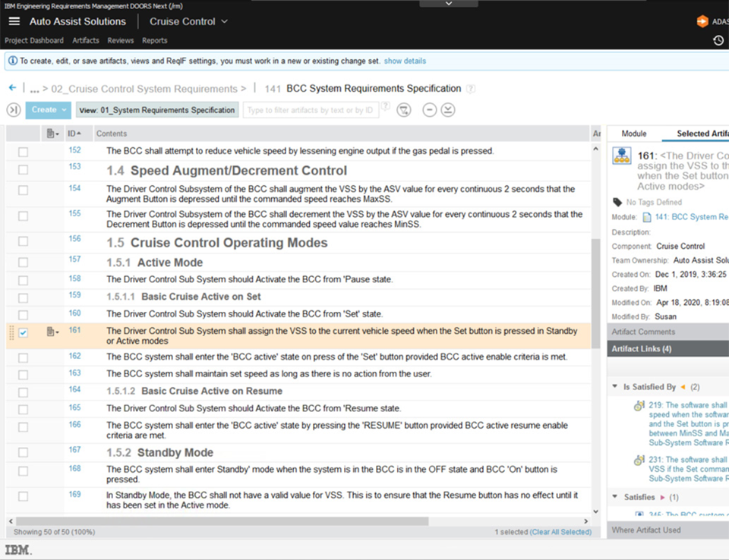Expand the Artifact Comments section
This screenshot has width=729, height=560.
(x=668, y=332)
